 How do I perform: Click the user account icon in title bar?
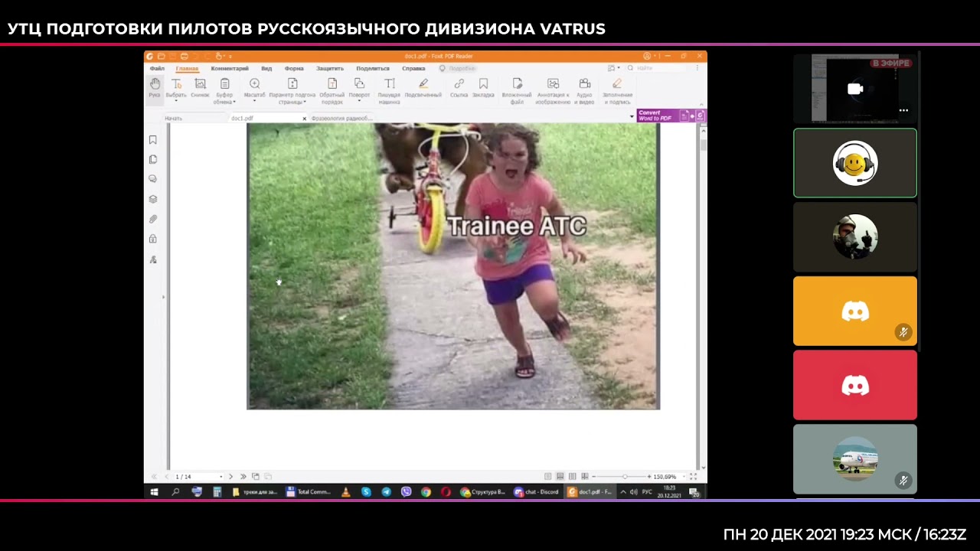[x=647, y=56]
